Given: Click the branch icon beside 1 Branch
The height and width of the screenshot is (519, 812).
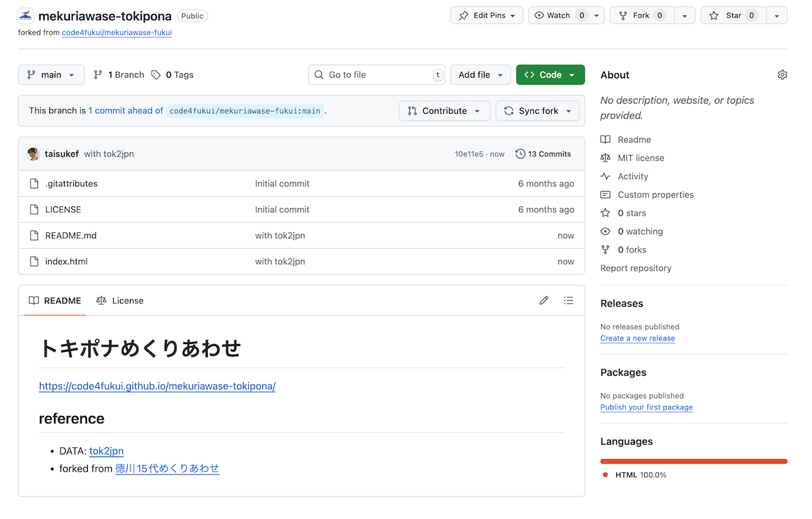Looking at the screenshot, I should pyautogui.click(x=98, y=75).
